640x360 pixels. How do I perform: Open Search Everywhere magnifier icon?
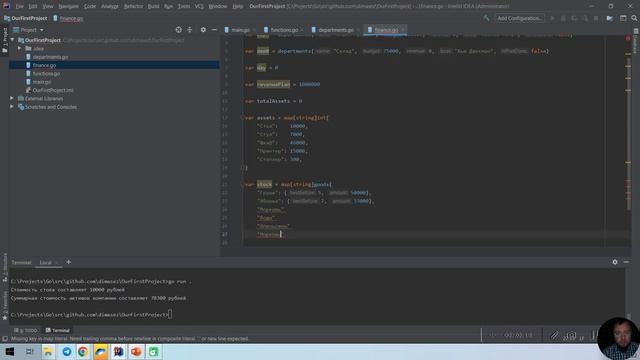(634, 18)
